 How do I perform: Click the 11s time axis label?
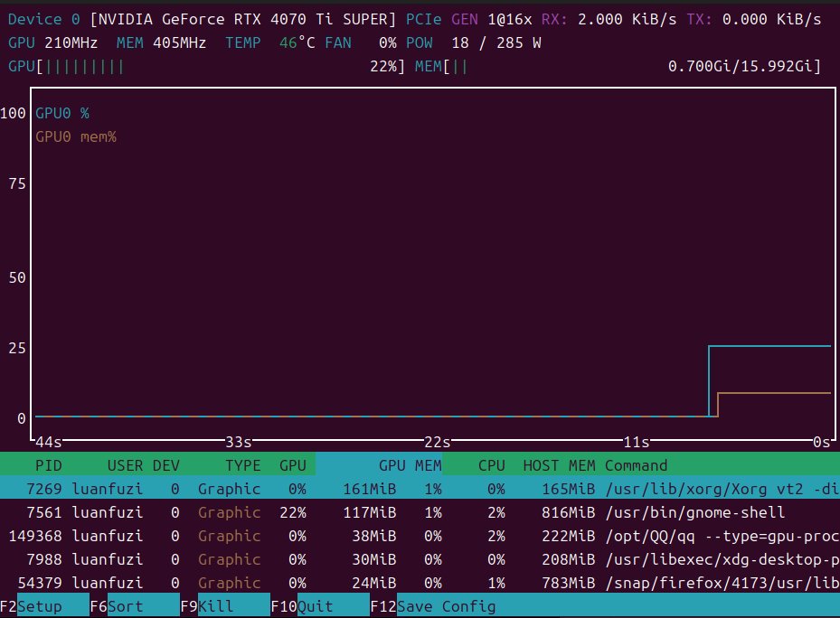click(637, 442)
